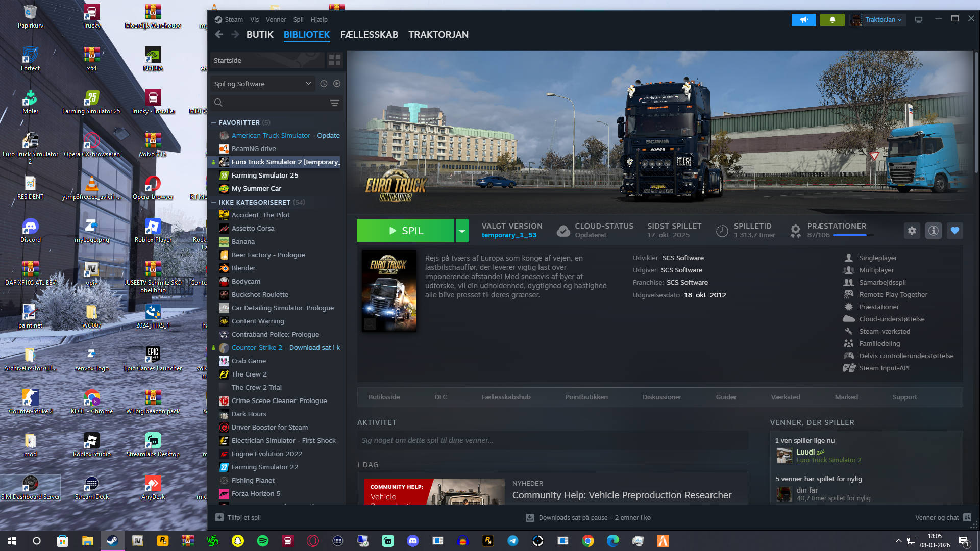The height and width of the screenshot is (551, 980).
Task: Open the Værksted link
Action: pos(786,397)
